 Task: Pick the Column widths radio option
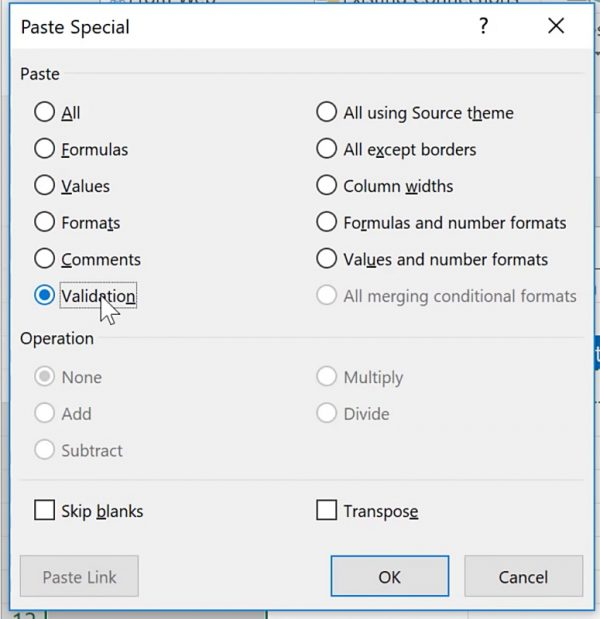[326, 186]
